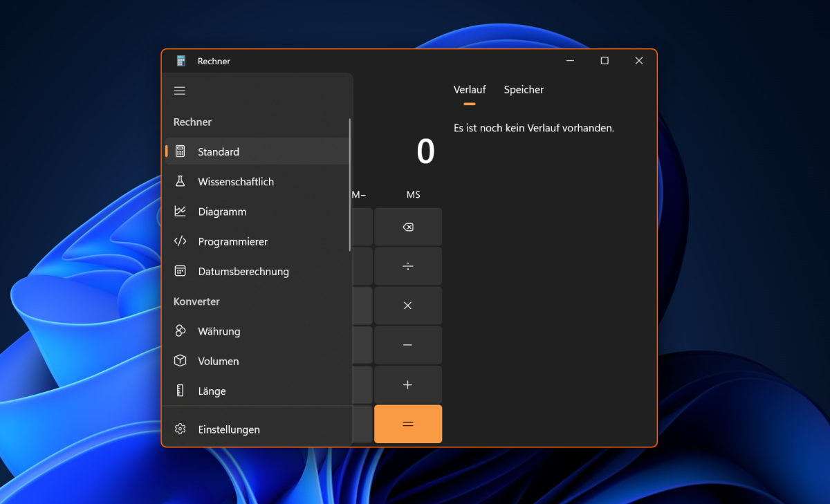Screen dimensions: 830x504
Task: Close the Rechner window
Action: (x=639, y=61)
